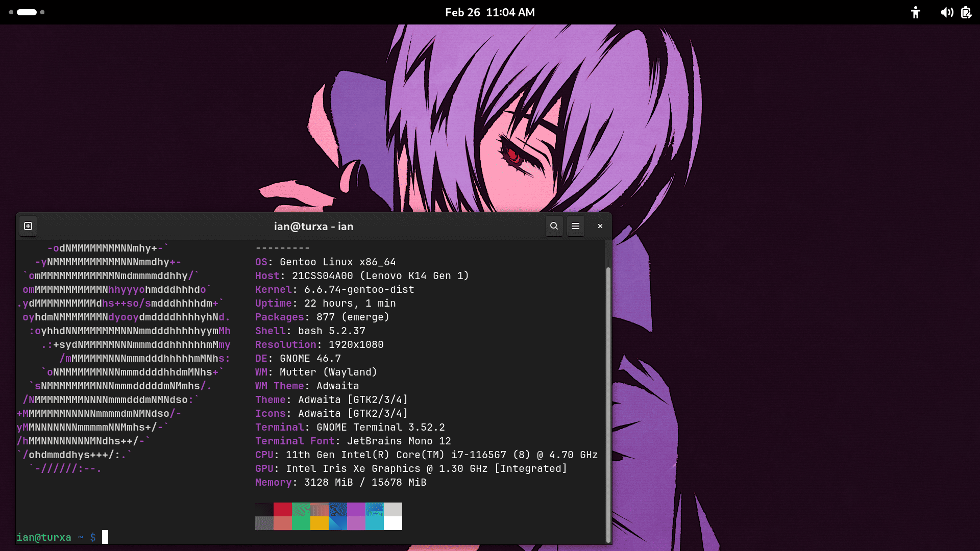This screenshot has width=980, height=551.
Task: Click the ian@turxa window title
Action: click(x=313, y=226)
